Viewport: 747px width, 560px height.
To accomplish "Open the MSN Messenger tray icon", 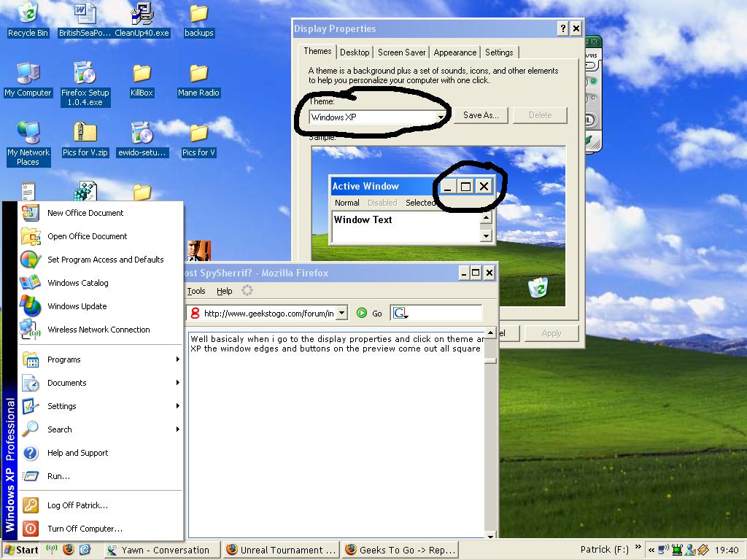I will [x=690, y=550].
